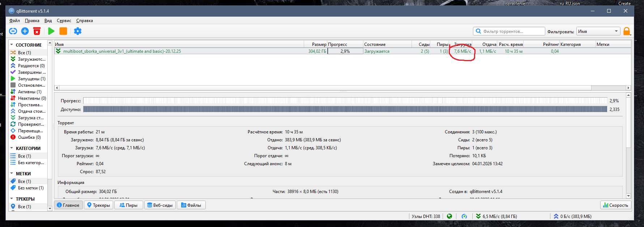The height and width of the screenshot is (227, 644).
Task: Filter by Остановлен... status
Action: click(28, 85)
